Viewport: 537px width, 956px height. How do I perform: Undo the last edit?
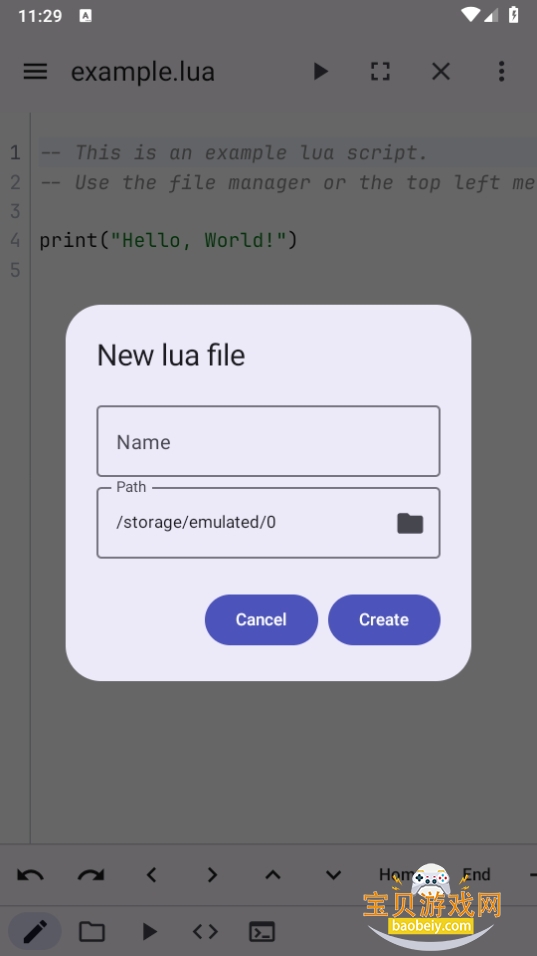pyautogui.click(x=30, y=875)
